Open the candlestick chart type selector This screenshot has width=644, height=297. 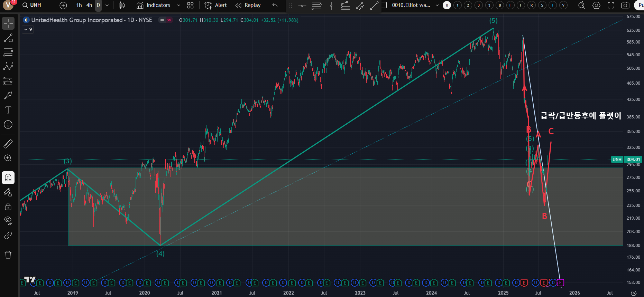(122, 5)
